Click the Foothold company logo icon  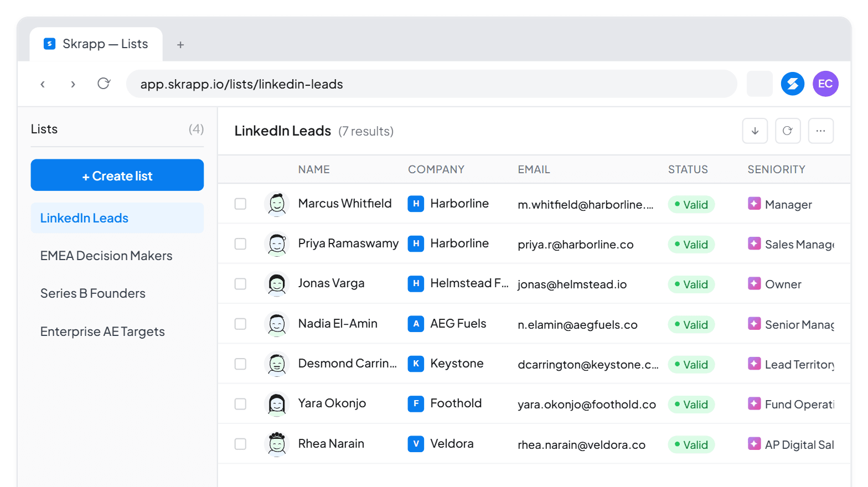point(416,403)
